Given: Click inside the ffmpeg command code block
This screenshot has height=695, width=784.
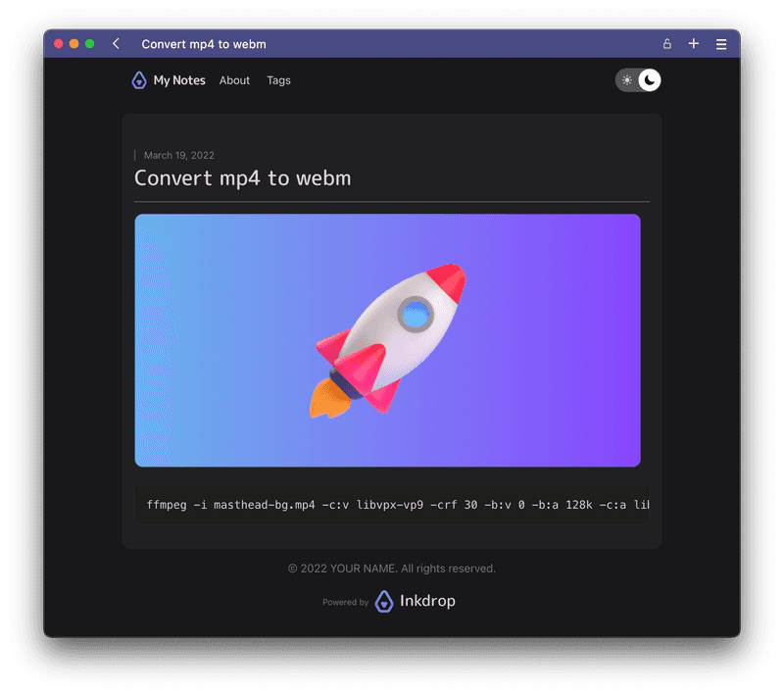Looking at the screenshot, I should click(392, 505).
